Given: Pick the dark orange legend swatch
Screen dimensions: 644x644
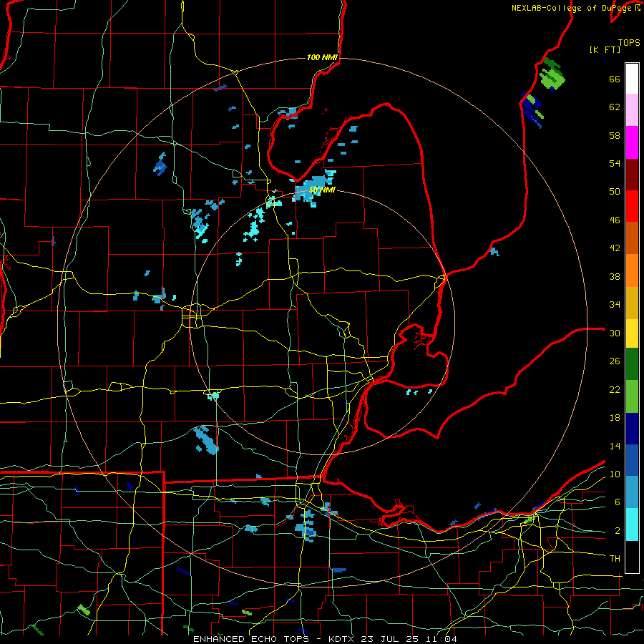Looking at the screenshot, I should pyautogui.click(x=632, y=238).
